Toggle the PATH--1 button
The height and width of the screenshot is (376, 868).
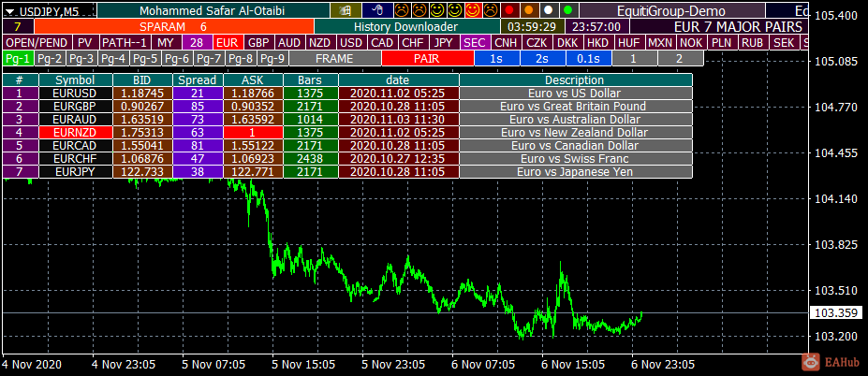pos(125,43)
